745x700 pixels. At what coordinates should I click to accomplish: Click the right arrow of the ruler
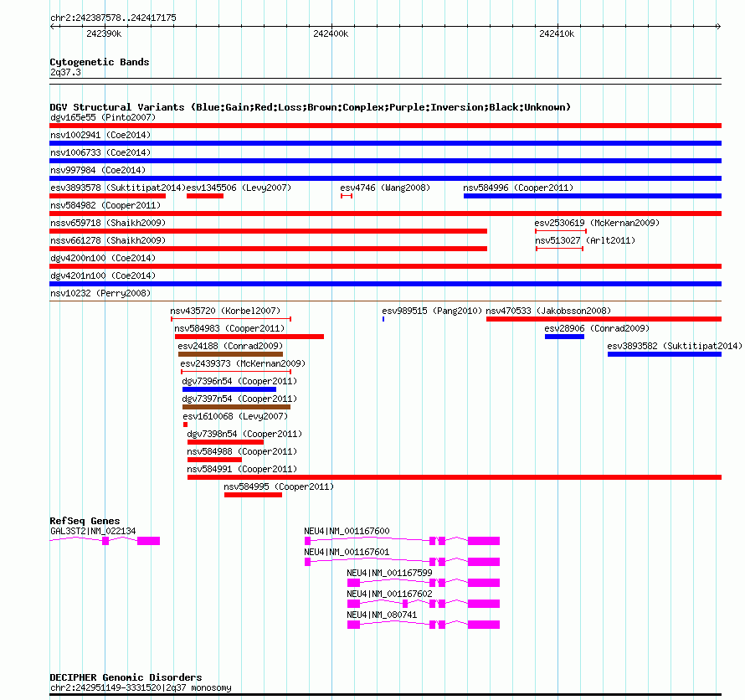(718, 27)
